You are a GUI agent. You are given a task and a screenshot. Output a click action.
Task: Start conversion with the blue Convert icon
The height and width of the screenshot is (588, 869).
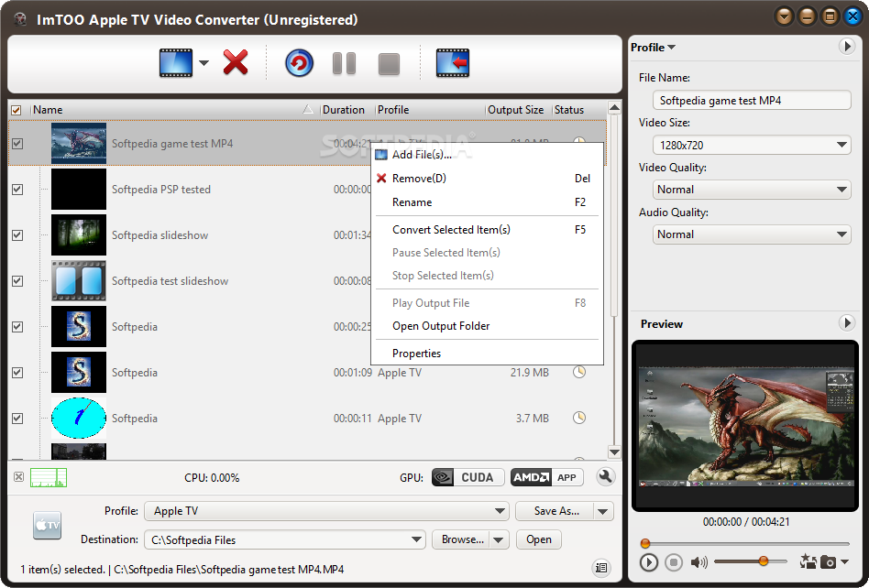tap(299, 63)
